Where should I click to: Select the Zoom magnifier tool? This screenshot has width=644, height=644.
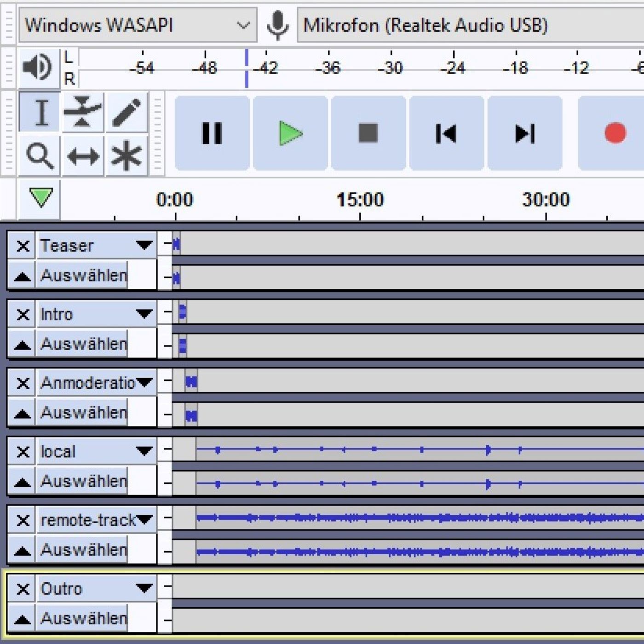40,156
